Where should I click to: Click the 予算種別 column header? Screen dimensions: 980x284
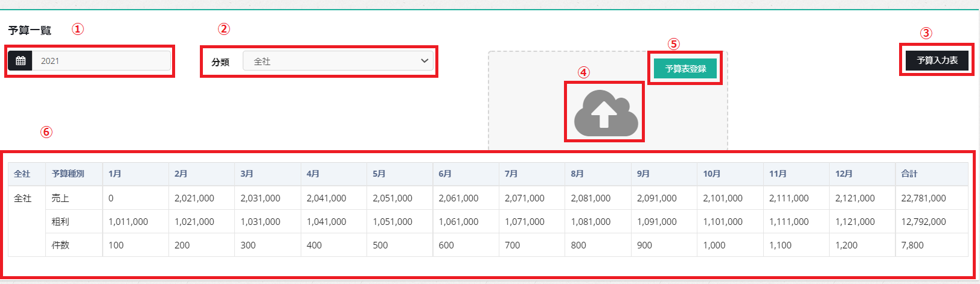(x=68, y=174)
